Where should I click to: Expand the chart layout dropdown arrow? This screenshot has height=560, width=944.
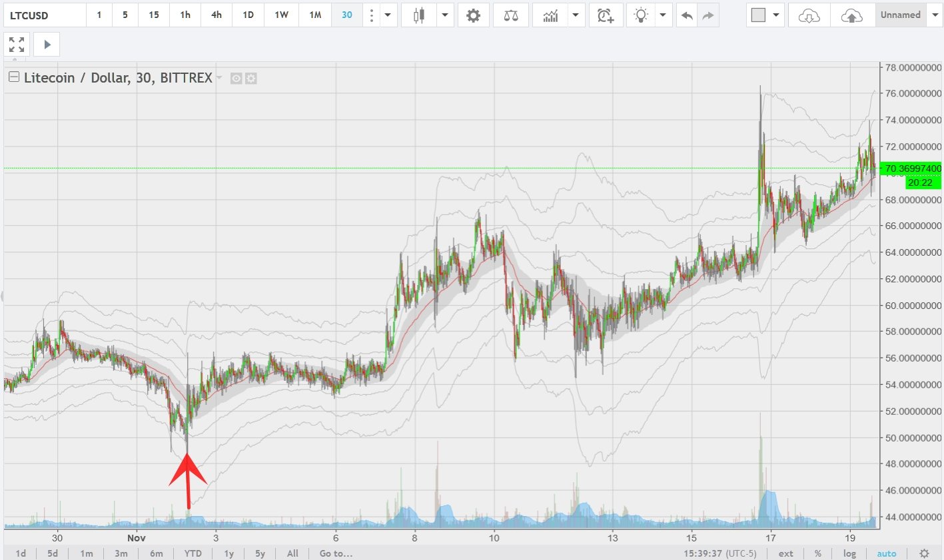click(x=776, y=15)
